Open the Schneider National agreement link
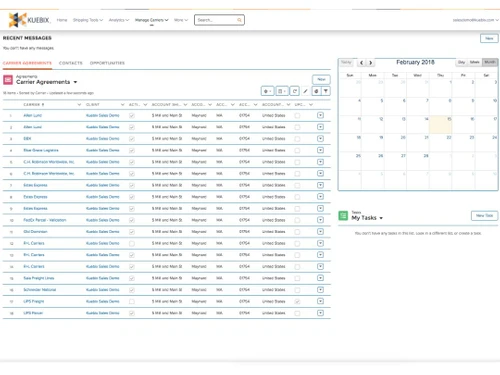Viewport: 500px width, 375px height. [40, 290]
